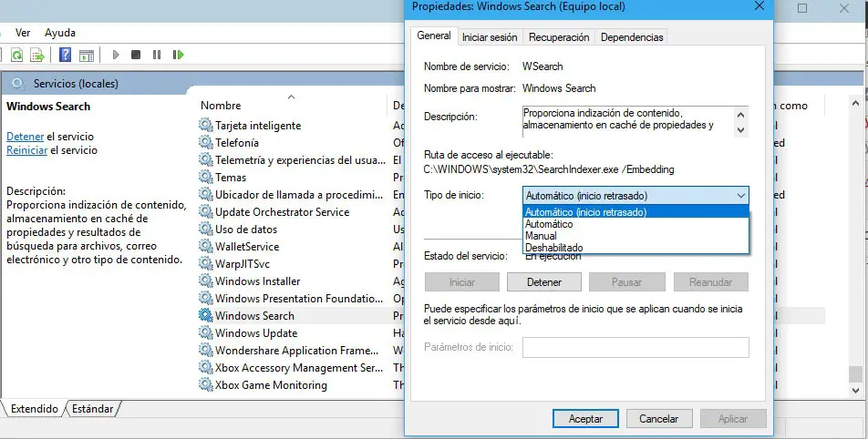The width and height of the screenshot is (868, 439).
Task: Click the Export list toolbar icon
Action: tap(37, 55)
